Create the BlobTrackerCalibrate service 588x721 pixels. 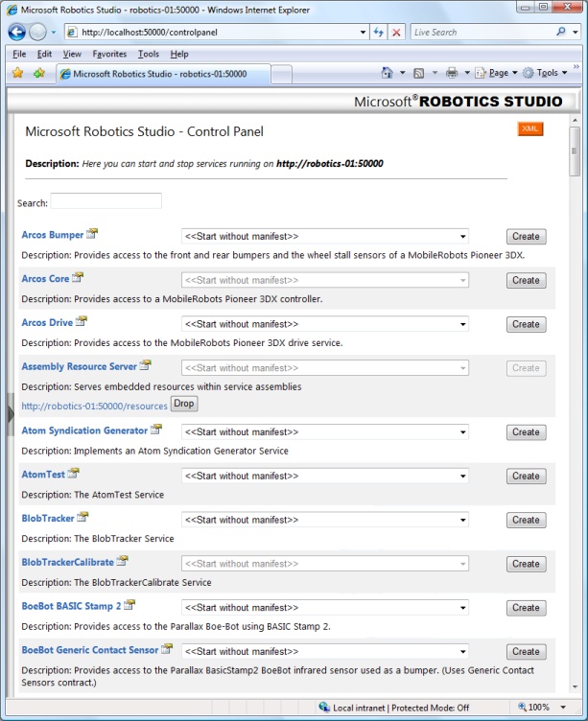(x=526, y=564)
